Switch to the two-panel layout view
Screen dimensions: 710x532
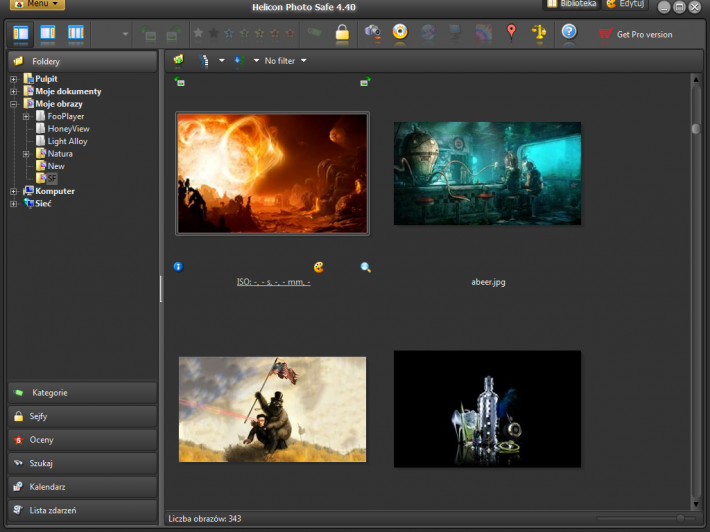tap(48, 33)
